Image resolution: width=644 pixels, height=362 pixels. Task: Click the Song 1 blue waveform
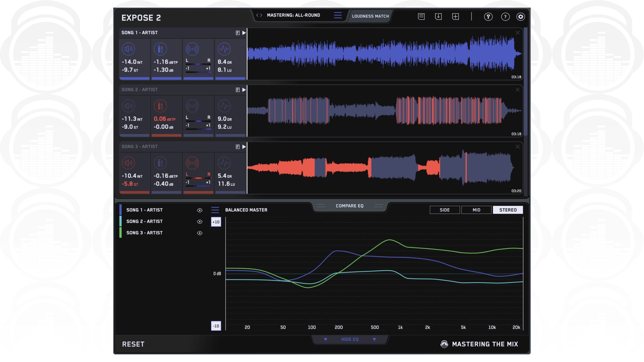click(x=384, y=54)
